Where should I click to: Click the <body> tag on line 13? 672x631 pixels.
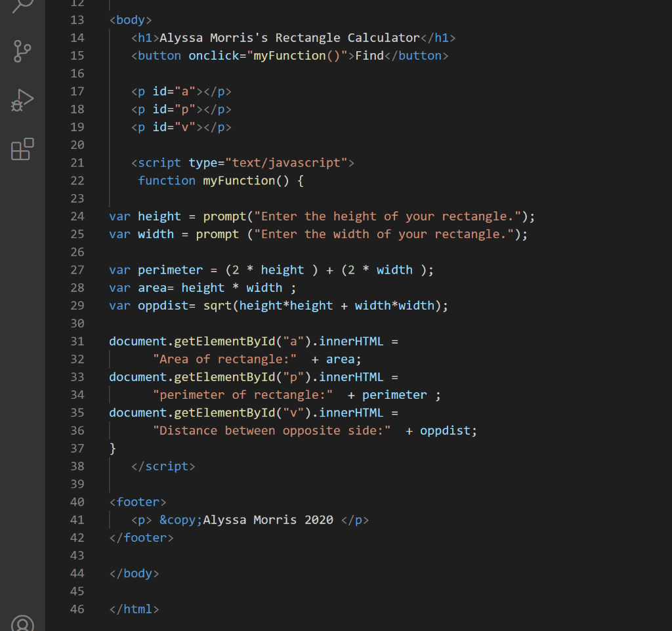point(131,20)
